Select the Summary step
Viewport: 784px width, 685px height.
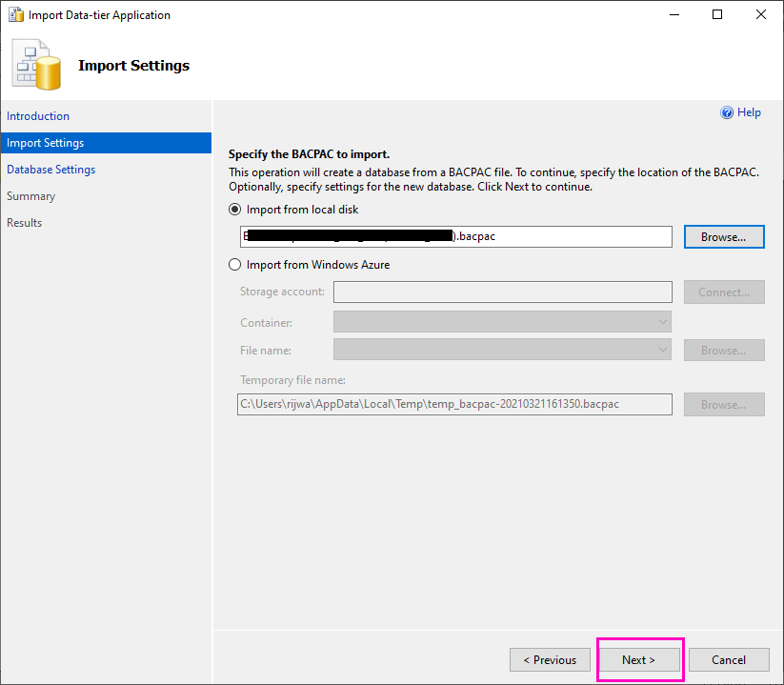click(31, 195)
